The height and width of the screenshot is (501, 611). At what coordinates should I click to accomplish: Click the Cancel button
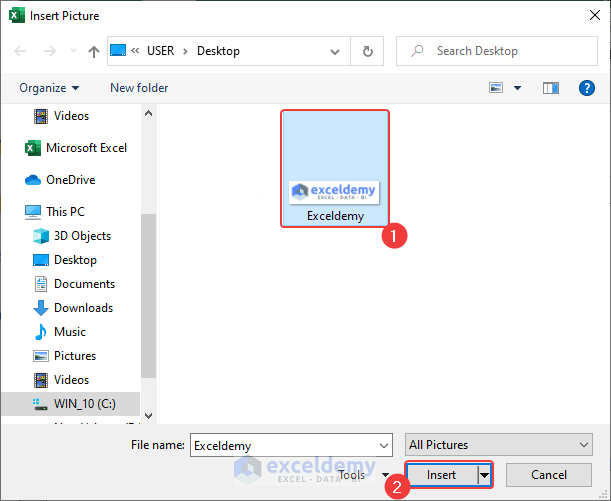click(x=549, y=475)
